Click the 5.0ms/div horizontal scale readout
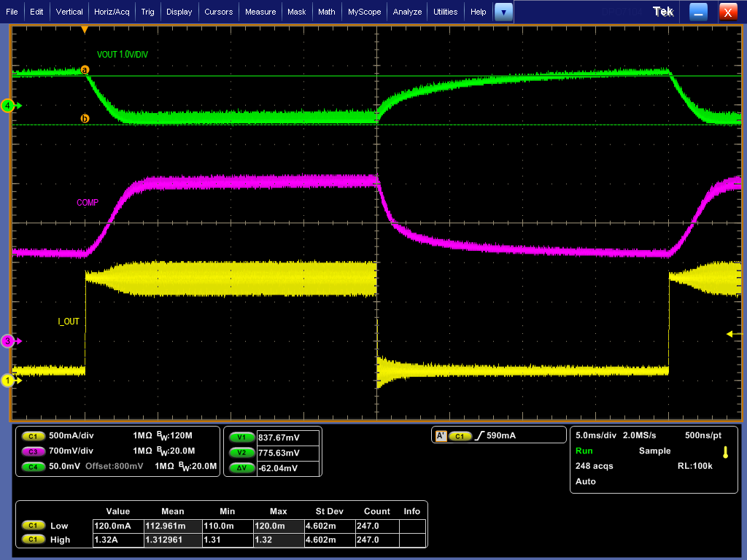 pyautogui.click(x=595, y=435)
